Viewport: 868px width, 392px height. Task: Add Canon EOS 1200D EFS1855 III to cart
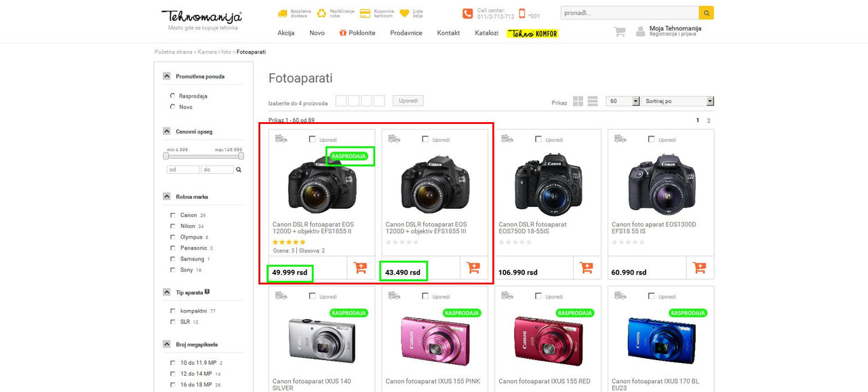pyautogui.click(x=473, y=267)
